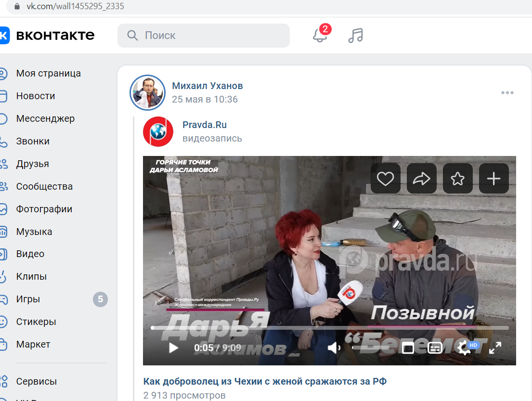The image size is (532, 401).
Task: Click the Photos sidebar icon
Action: coord(3,209)
